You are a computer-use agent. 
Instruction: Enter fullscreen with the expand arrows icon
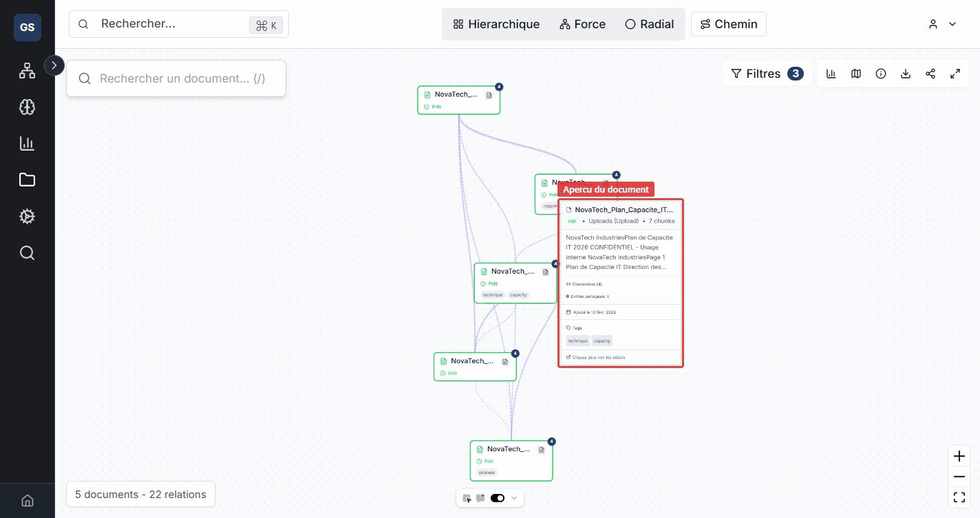(955, 74)
